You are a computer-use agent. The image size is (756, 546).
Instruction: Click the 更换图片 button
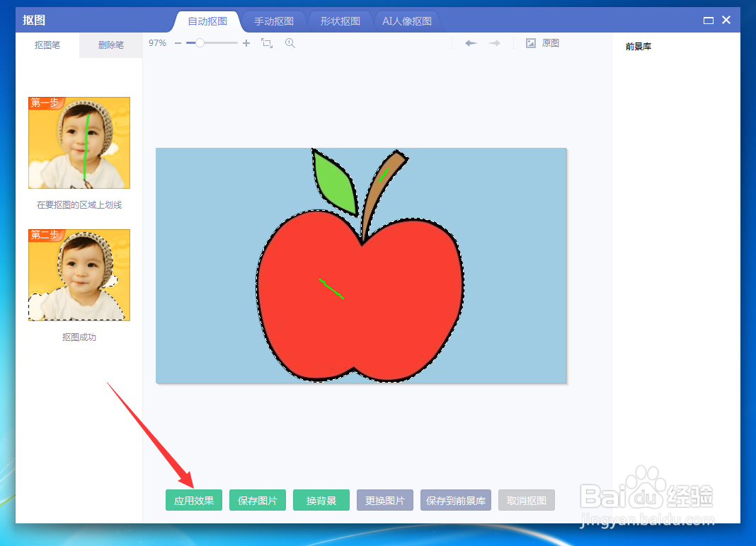[x=385, y=500]
